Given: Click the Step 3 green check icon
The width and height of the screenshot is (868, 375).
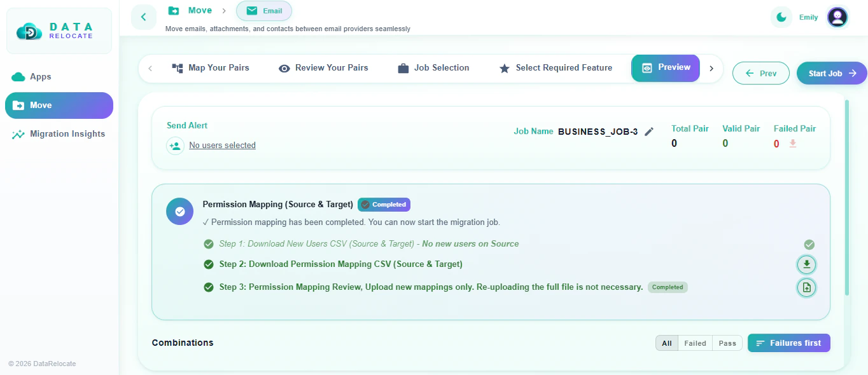Looking at the screenshot, I should click(x=209, y=287).
